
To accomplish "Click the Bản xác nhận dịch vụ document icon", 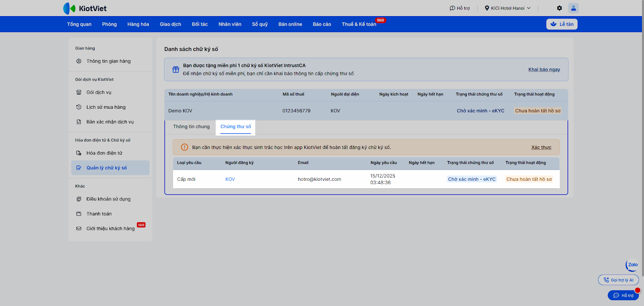I will click(79, 122).
